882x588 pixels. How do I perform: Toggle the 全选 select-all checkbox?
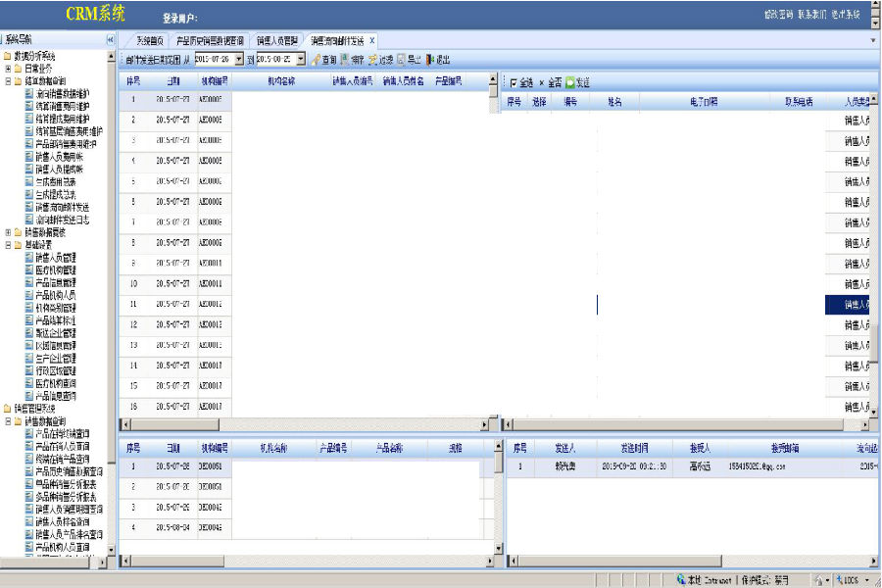pyautogui.click(x=514, y=83)
